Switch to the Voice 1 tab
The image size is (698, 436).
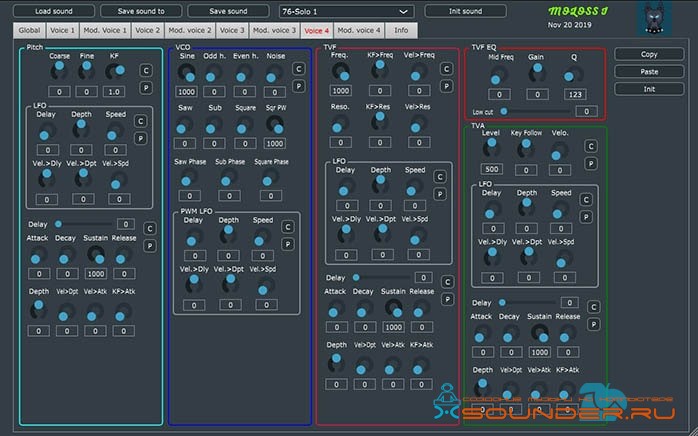[x=62, y=30]
